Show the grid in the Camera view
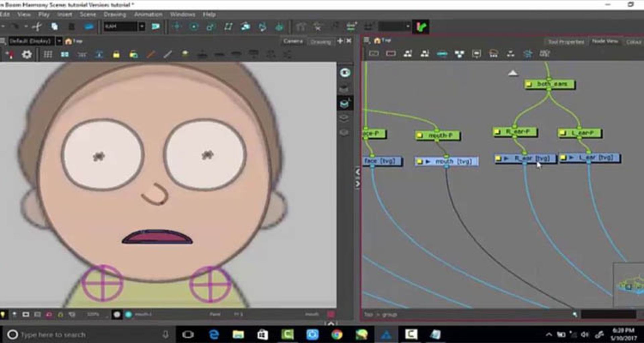Viewport: 644px width, 343px height. (x=48, y=54)
